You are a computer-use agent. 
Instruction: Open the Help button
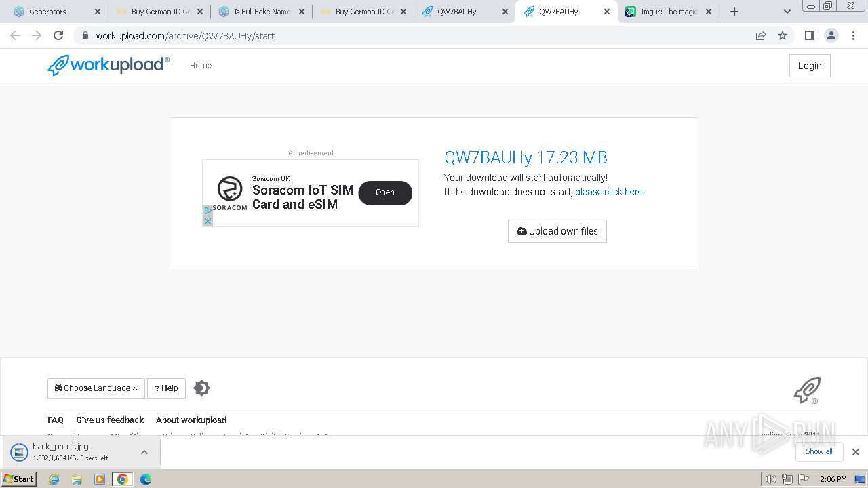tap(166, 388)
